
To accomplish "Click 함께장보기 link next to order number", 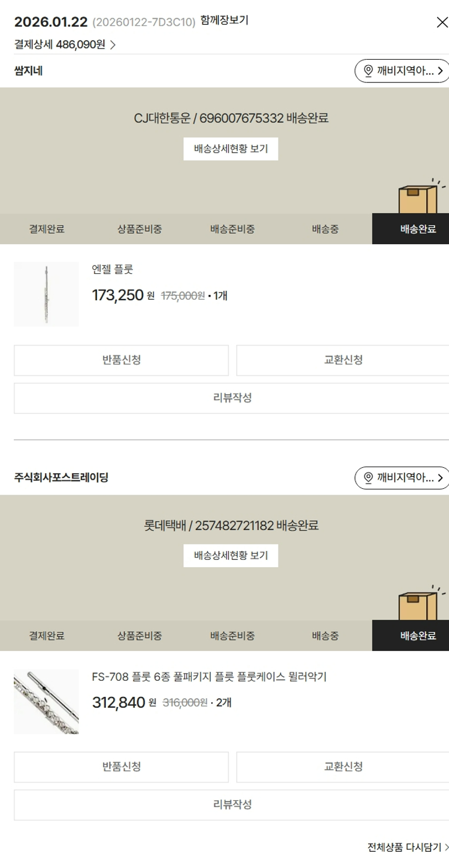I will (x=224, y=20).
